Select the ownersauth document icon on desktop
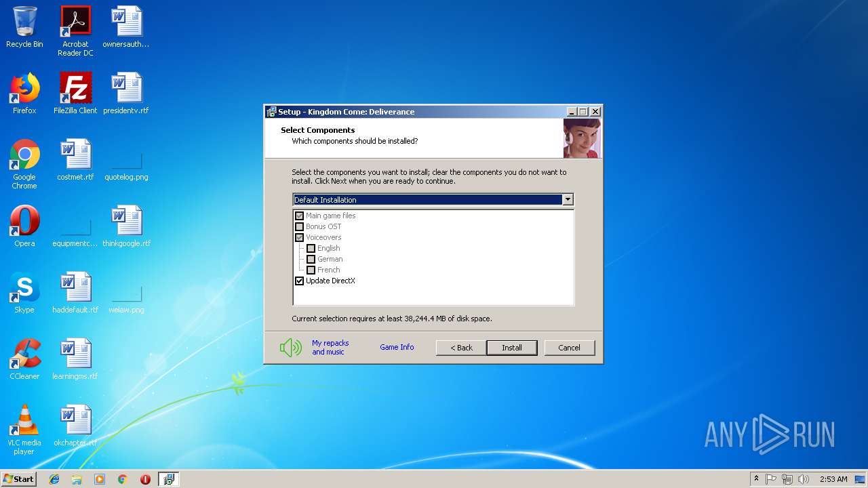 click(126, 27)
